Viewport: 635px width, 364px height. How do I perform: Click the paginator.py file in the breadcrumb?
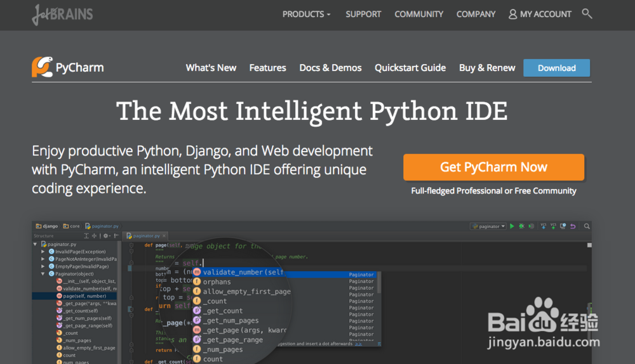102,226
